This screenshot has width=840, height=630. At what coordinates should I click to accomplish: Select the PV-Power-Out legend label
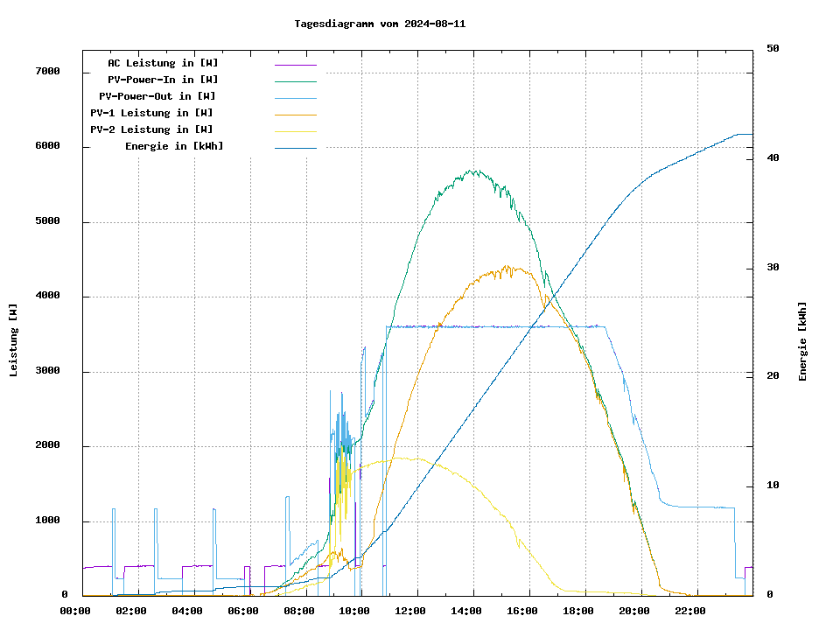(x=158, y=96)
